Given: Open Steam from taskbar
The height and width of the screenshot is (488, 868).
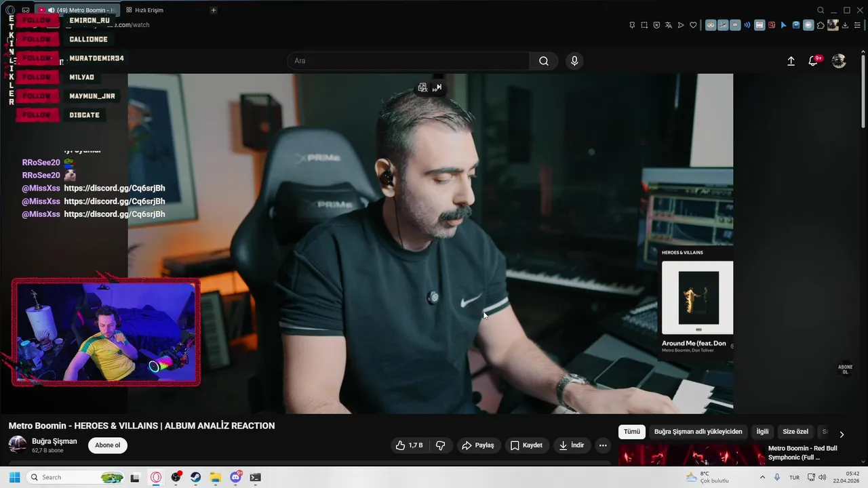Looking at the screenshot, I should pyautogui.click(x=196, y=477).
